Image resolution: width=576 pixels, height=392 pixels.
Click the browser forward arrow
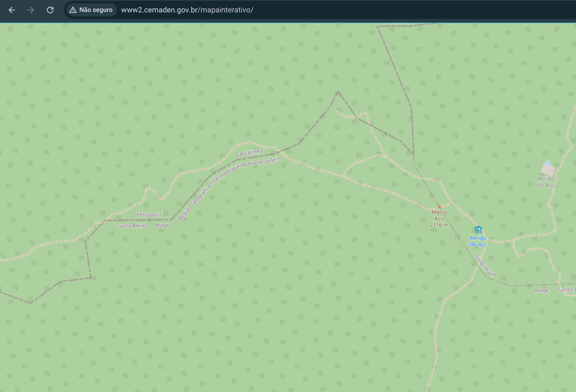click(31, 10)
